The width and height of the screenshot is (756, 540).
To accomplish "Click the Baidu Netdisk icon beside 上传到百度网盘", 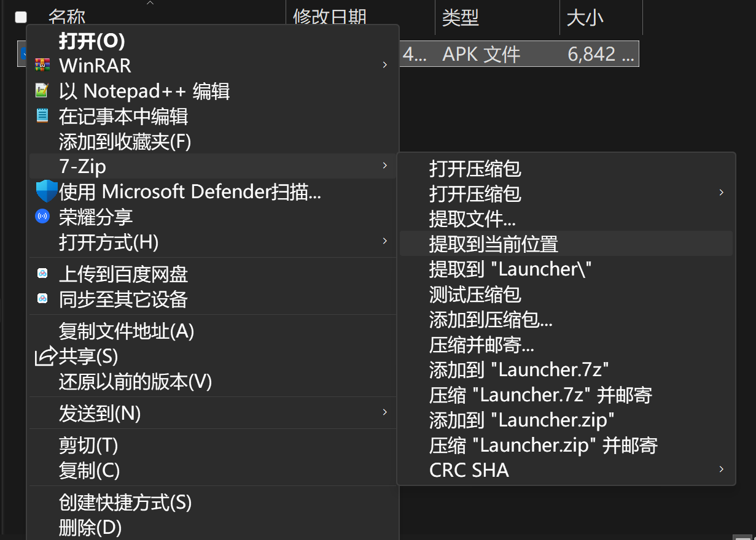I will (x=42, y=274).
